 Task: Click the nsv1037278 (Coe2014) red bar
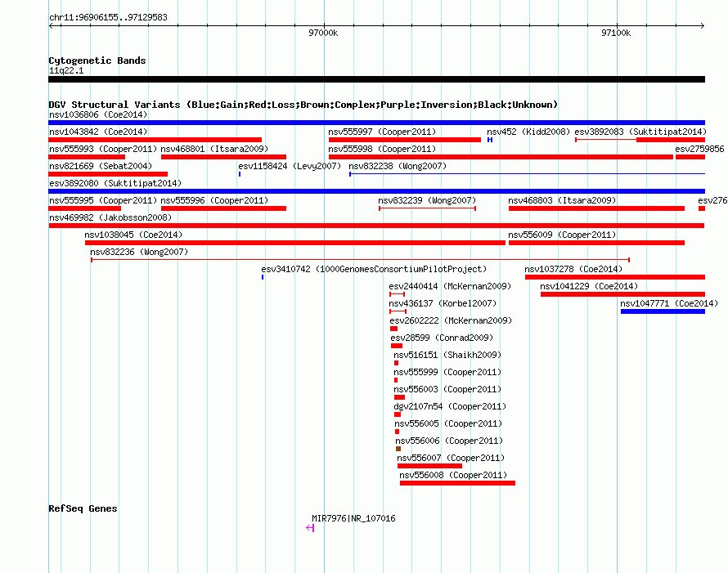[x=615, y=277]
